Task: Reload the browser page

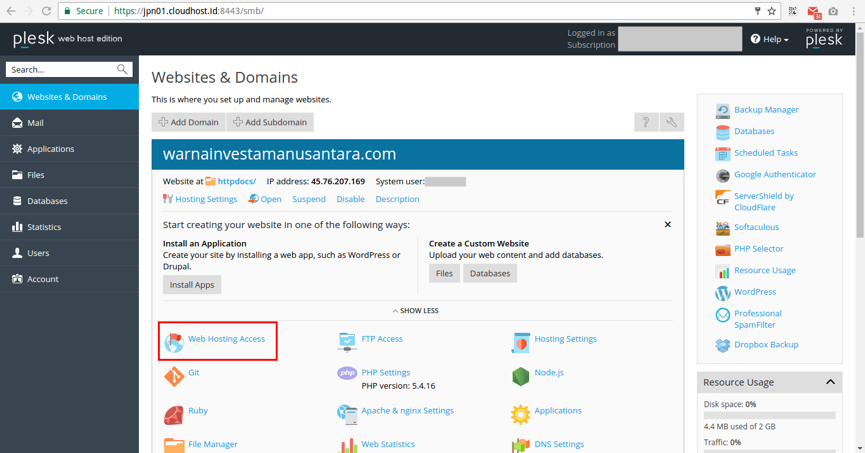Action: (x=46, y=11)
